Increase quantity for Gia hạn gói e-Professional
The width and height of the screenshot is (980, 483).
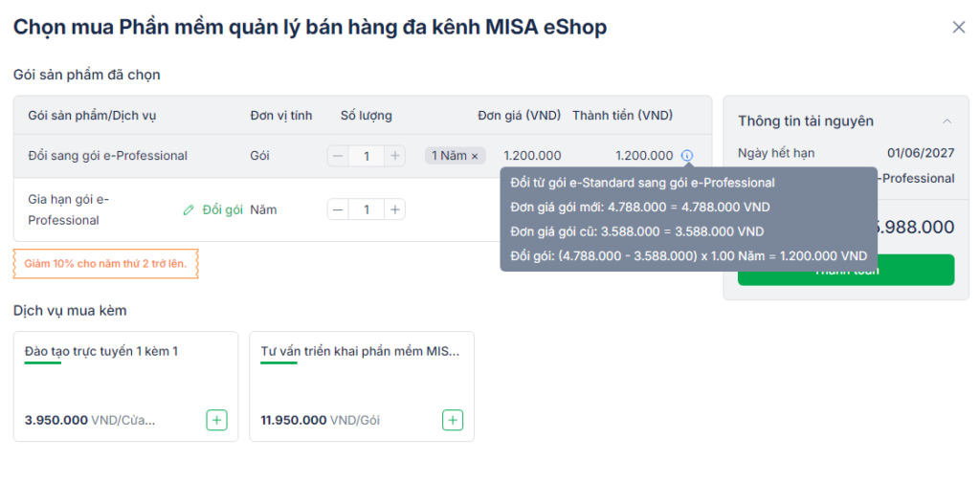point(394,210)
